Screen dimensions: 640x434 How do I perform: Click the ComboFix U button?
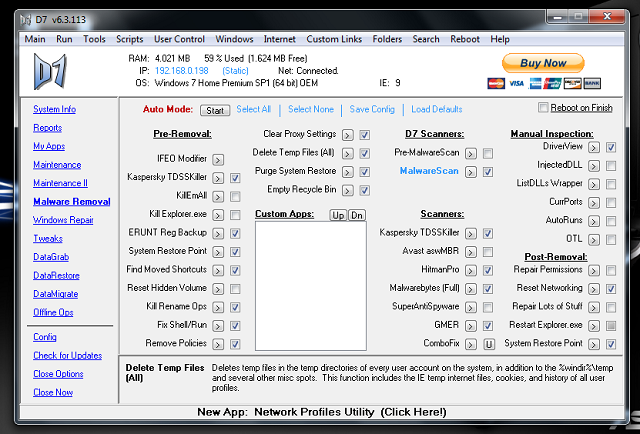pos(489,344)
